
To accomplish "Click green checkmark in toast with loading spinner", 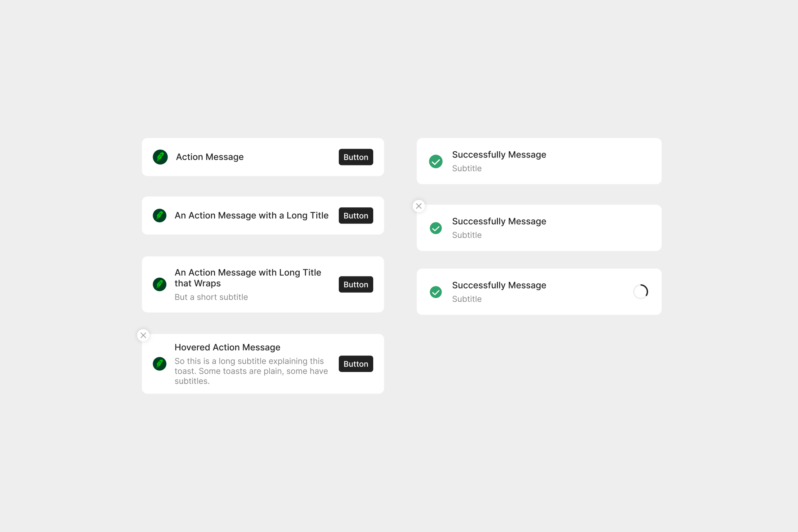I will tap(436, 292).
